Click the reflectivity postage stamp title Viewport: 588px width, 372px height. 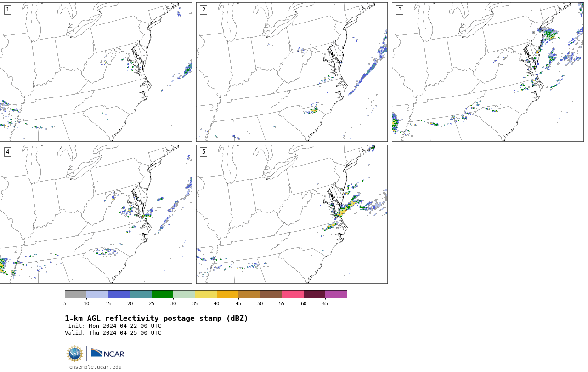[156, 319]
